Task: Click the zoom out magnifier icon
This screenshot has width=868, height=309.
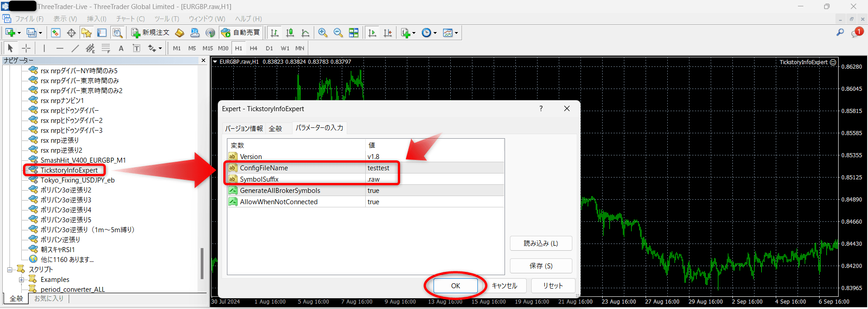Action: coord(338,33)
